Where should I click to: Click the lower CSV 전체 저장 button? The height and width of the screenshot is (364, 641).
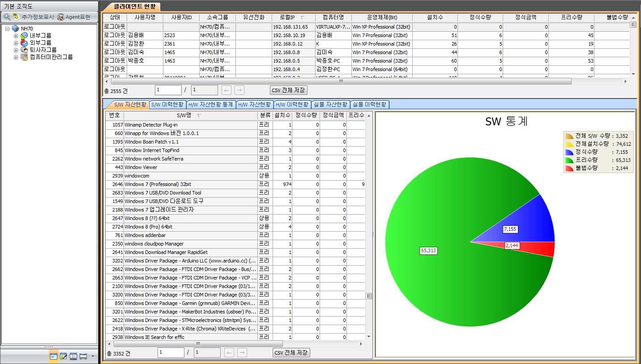(291, 352)
